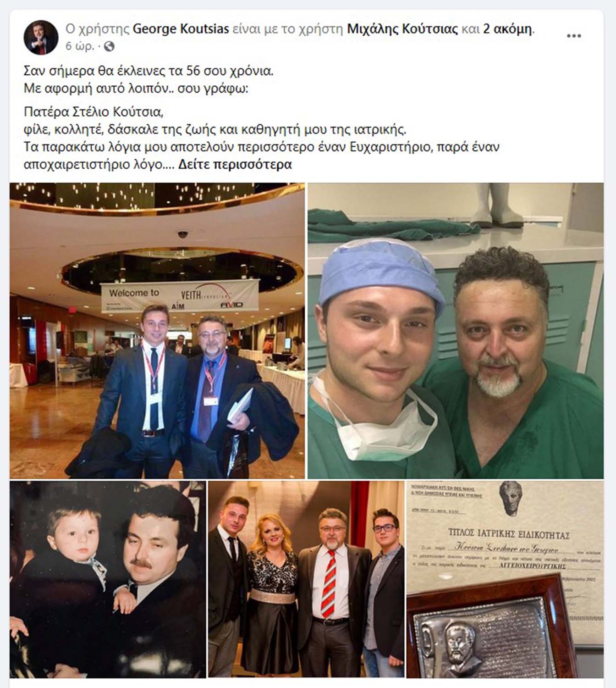Open the conference hall photo of two men
The height and width of the screenshot is (688, 616).
(x=157, y=331)
